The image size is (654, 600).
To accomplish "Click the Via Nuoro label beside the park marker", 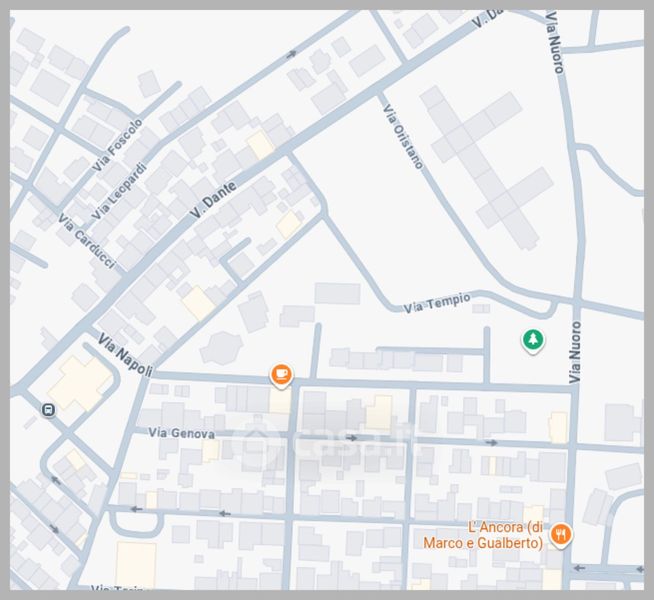I will point(575,352).
